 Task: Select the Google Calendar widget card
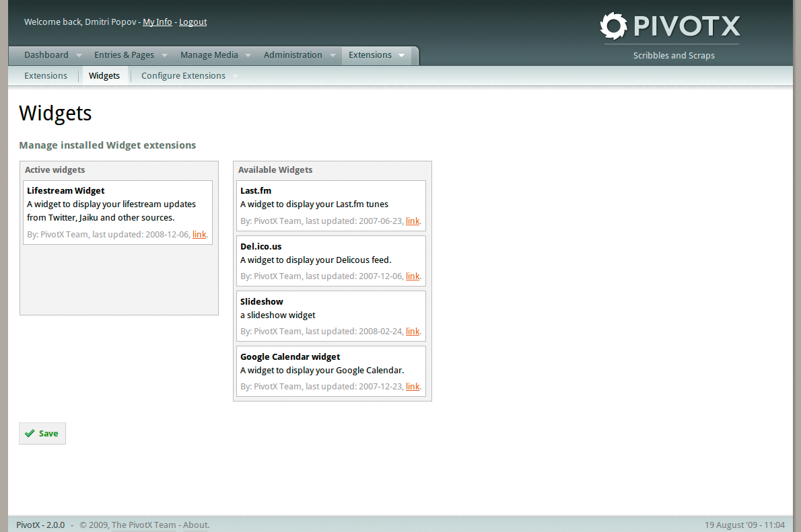(x=331, y=371)
